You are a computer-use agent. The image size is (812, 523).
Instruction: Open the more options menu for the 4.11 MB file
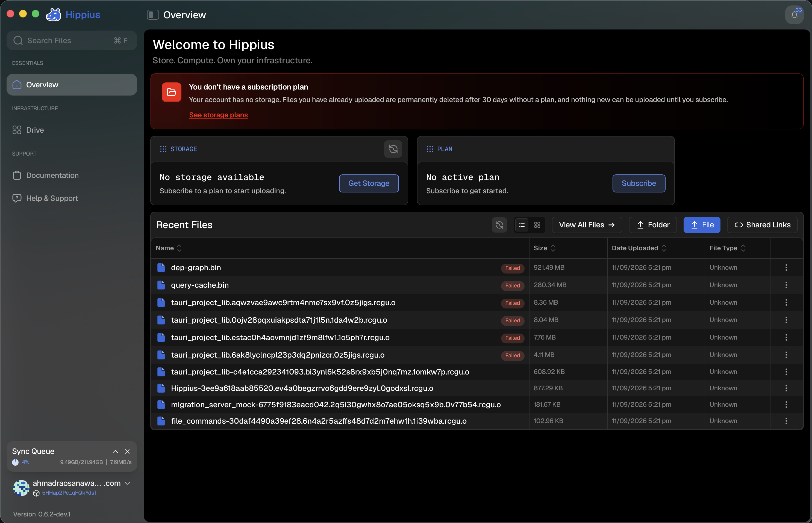pyautogui.click(x=786, y=355)
